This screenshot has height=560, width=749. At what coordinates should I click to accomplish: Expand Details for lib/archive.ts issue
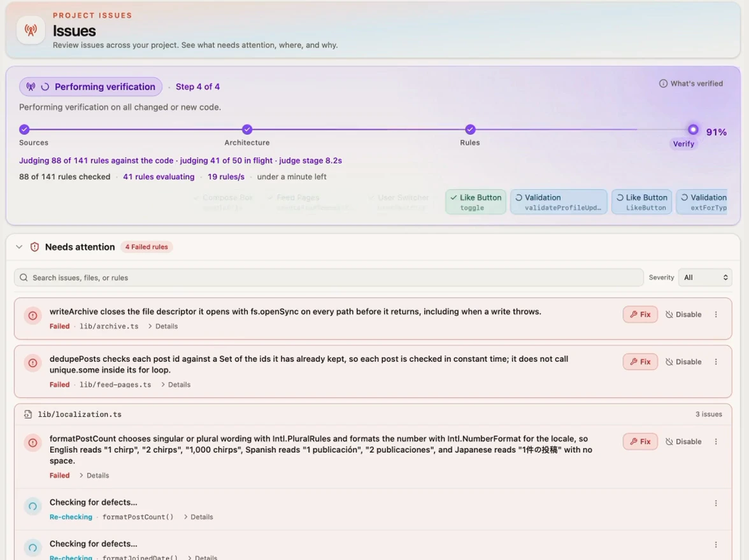(163, 326)
